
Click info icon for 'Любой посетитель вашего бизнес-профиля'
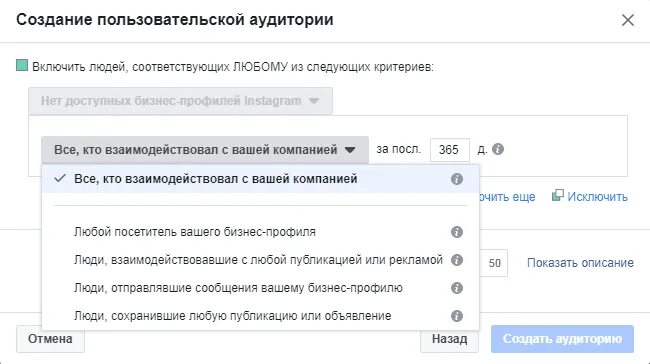click(456, 232)
